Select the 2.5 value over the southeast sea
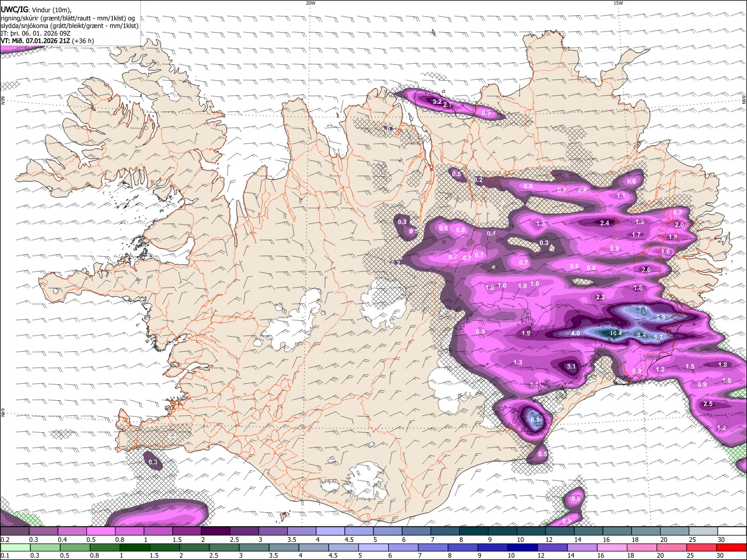 (x=708, y=404)
